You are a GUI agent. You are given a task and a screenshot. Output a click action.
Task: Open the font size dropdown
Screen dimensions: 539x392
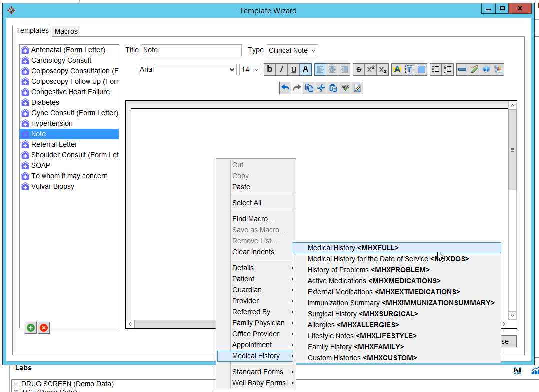point(250,70)
